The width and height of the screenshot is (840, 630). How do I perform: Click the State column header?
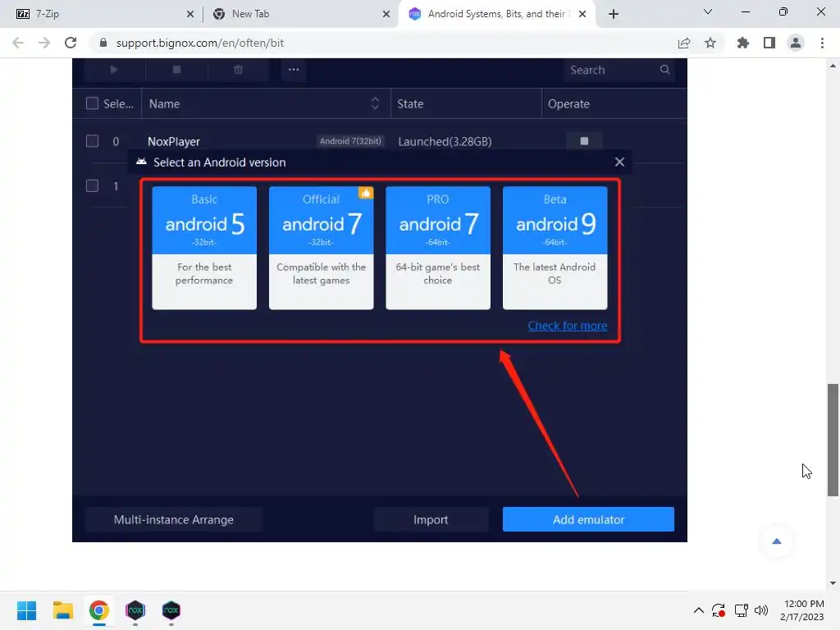tap(410, 104)
